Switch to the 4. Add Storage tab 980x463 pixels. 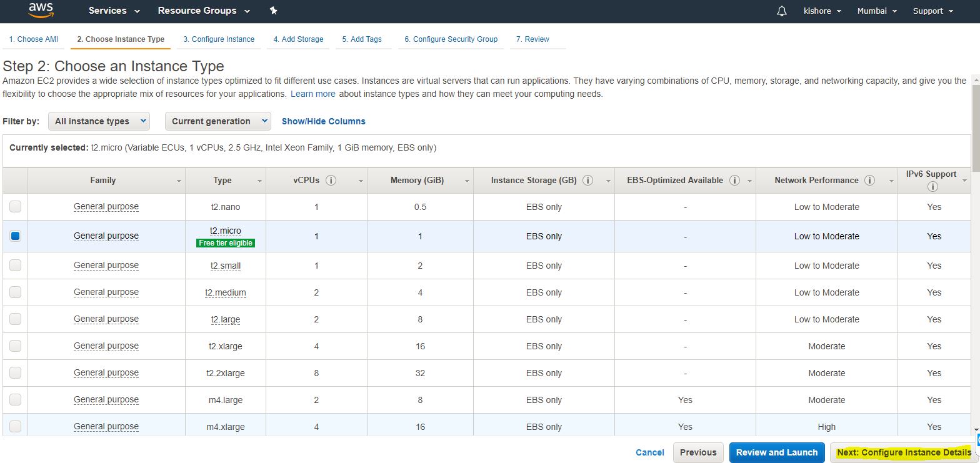point(298,39)
